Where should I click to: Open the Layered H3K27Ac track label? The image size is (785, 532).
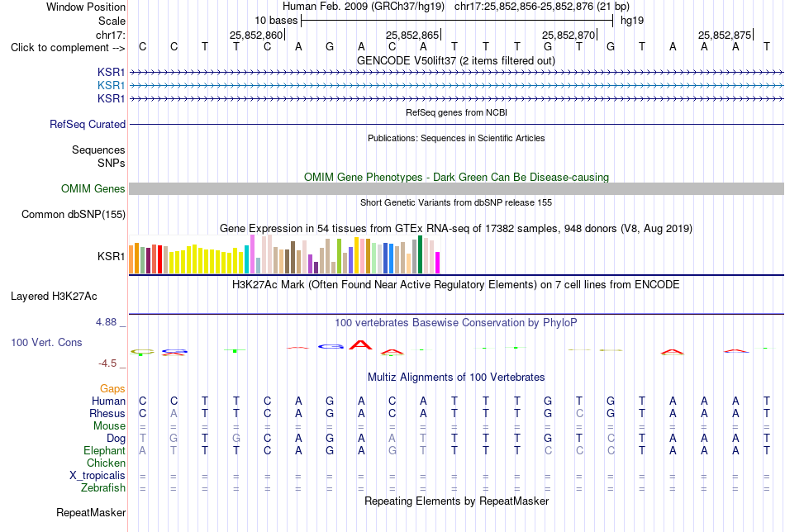tap(54, 297)
